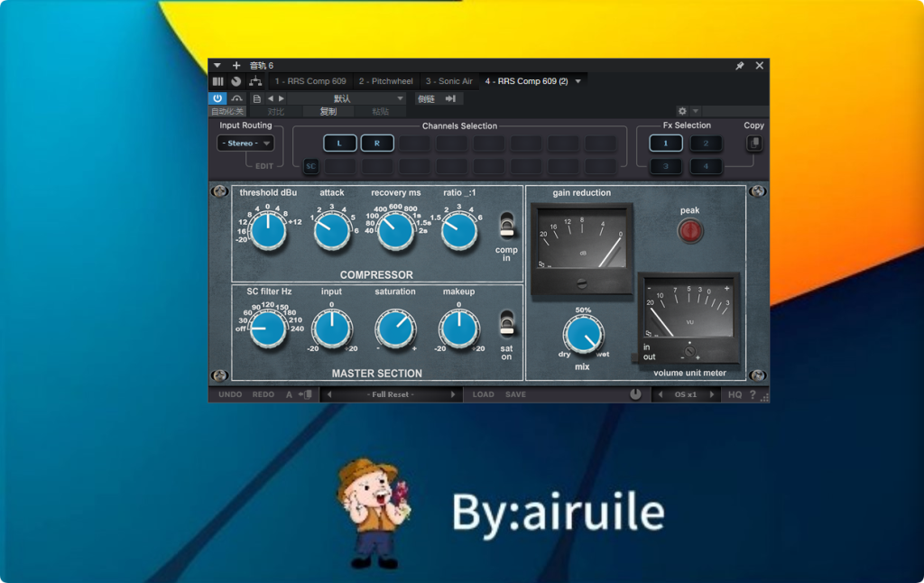Image resolution: width=924 pixels, height=583 pixels.
Task: Open the Input Routing Stereo dropdown
Action: tap(245, 143)
